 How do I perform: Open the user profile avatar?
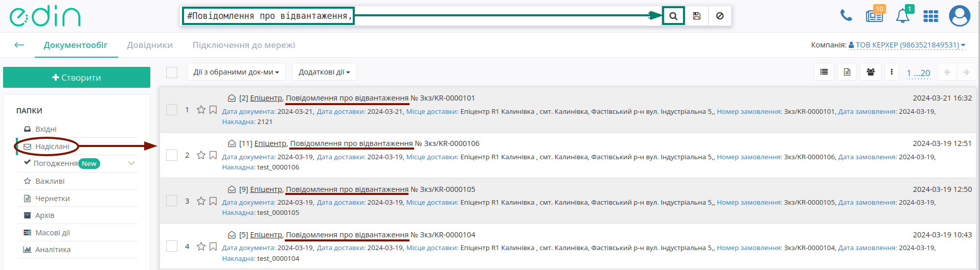coord(960,16)
